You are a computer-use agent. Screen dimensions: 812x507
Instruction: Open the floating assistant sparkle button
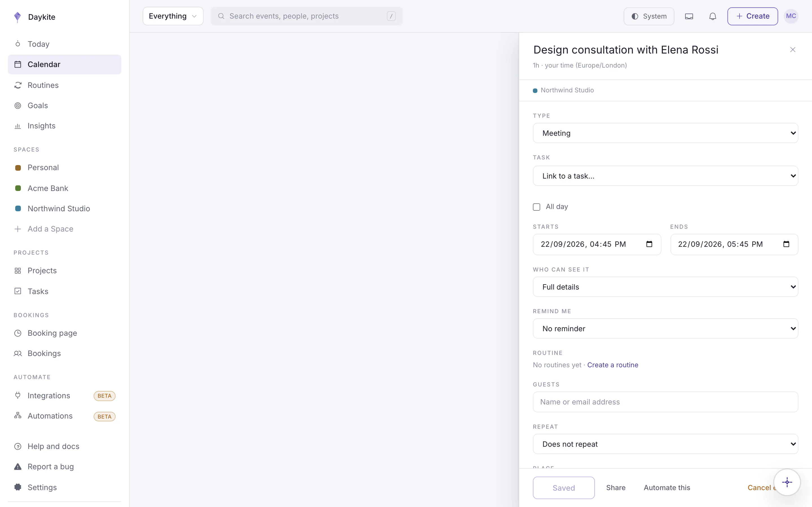click(787, 482)
